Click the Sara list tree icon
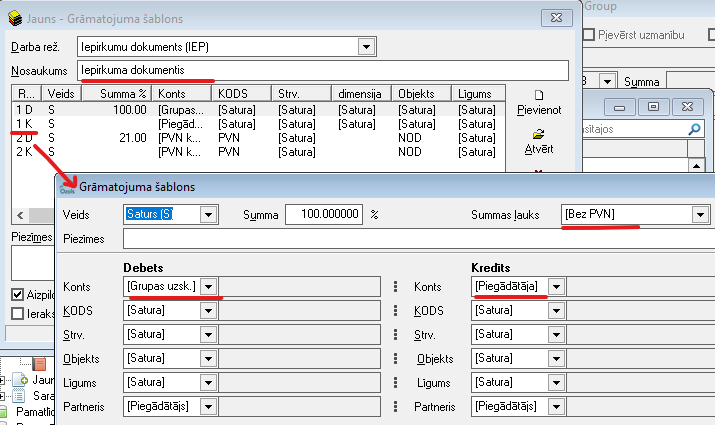This screenshot has width=715, height=425. click(19, 396)
